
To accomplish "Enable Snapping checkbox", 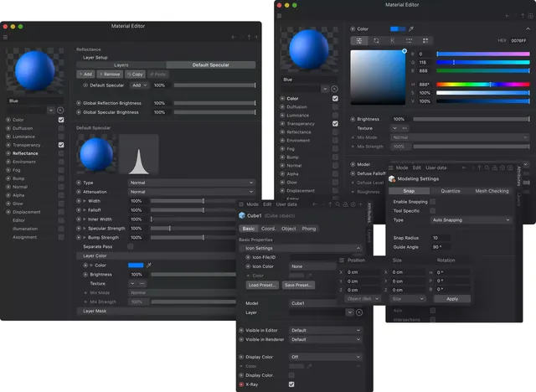I will (x=433, y=202).
